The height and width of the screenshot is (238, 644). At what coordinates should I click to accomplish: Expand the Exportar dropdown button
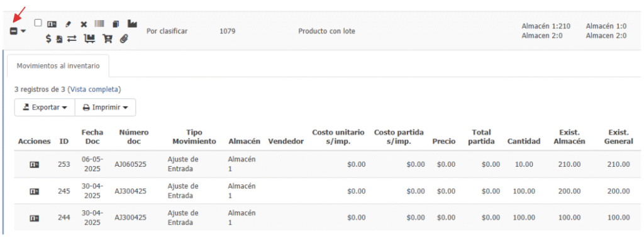tap(45, 107)
